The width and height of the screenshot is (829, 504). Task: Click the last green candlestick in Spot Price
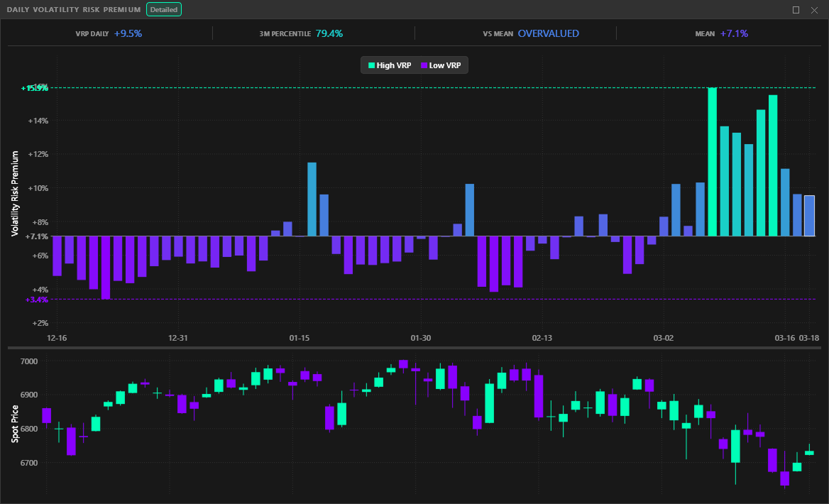809,452
